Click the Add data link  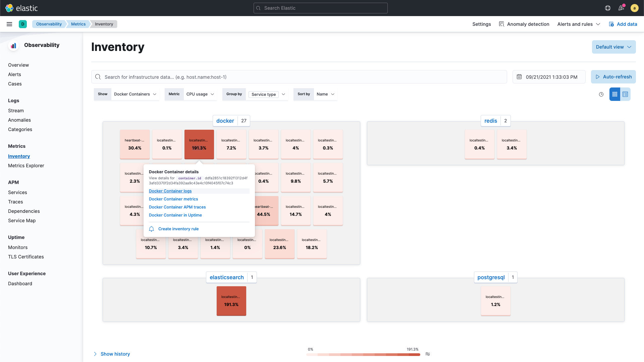point(627,24)
